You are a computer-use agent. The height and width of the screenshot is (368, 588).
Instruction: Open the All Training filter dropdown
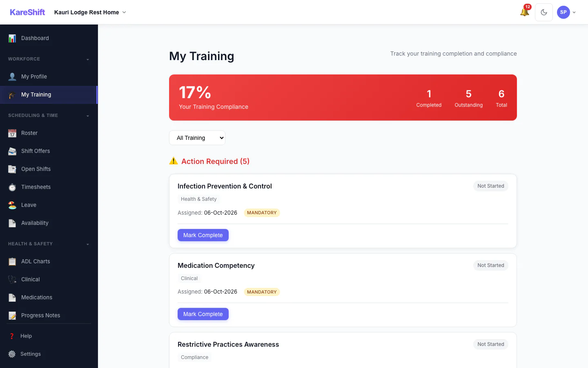coord(197,138)
